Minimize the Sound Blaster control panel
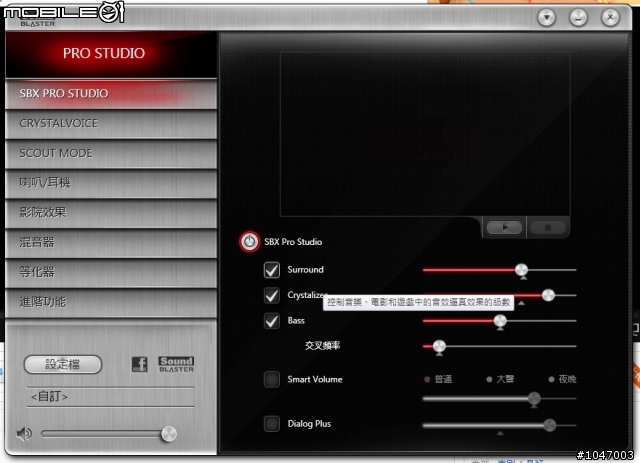This screenshot has width=640, height=463. click(578, 18)
